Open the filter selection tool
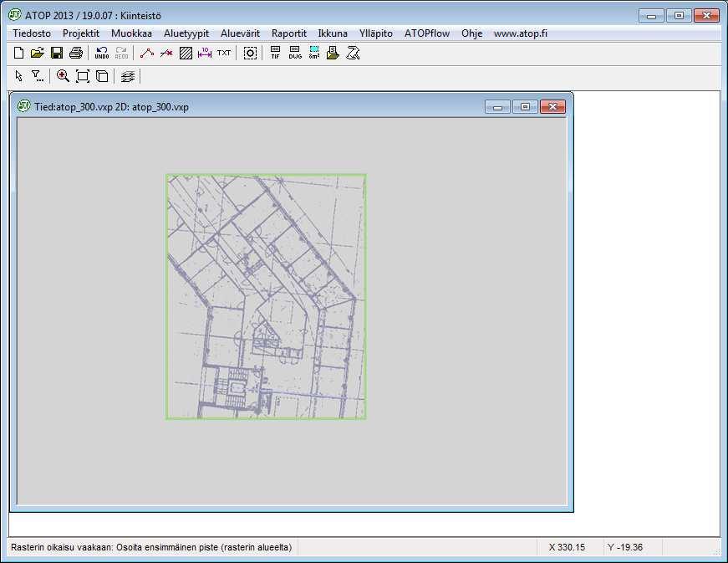 click(x=38, y=76)
